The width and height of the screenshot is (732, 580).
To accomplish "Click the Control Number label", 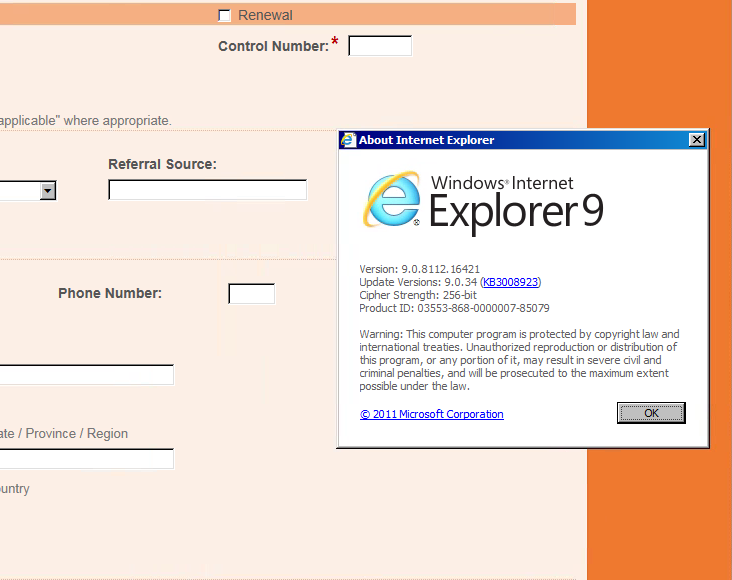I will (274, 46).
